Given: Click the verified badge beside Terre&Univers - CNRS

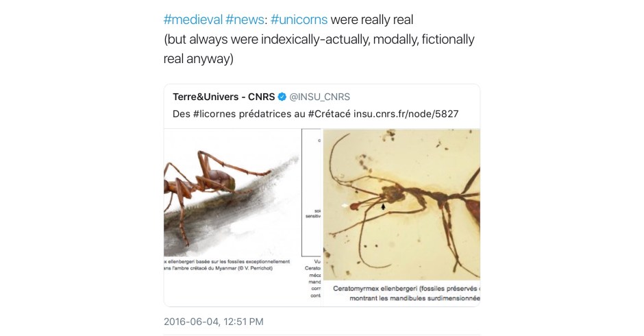Looking at the screenshot, I should point(282,97).
